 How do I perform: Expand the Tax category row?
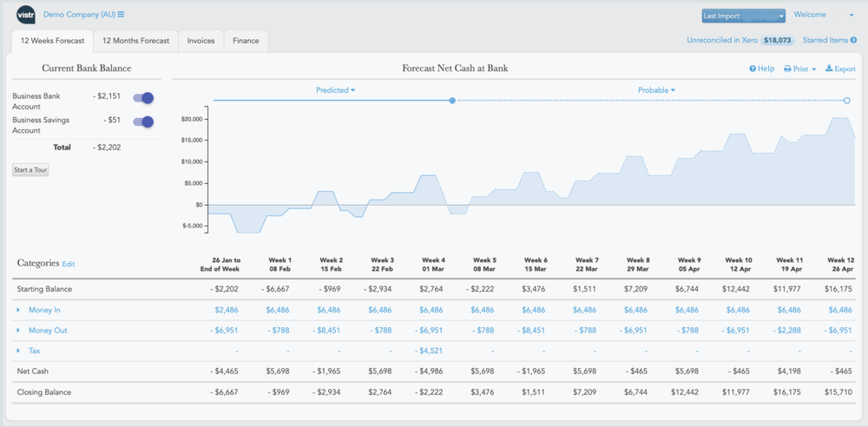pyautogui.click(x=18, y=351)
